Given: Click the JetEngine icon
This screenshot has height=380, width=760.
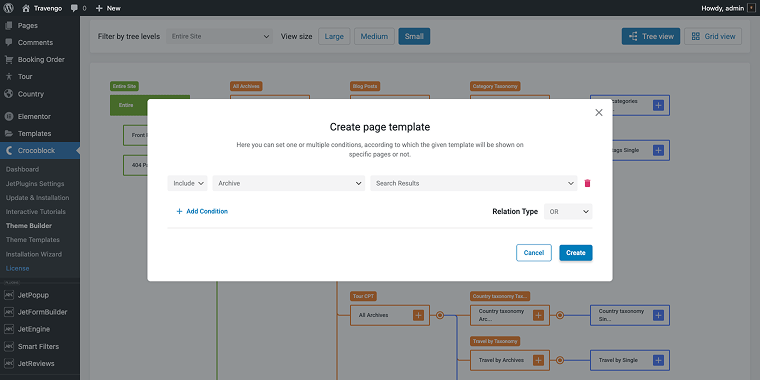Looking at the screenshot, I should pos(9,329).
